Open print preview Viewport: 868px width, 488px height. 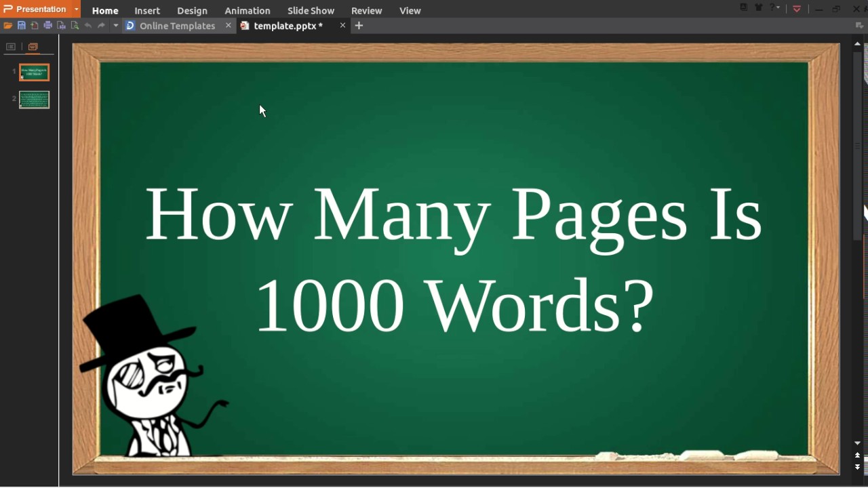(x=75, y=25)
